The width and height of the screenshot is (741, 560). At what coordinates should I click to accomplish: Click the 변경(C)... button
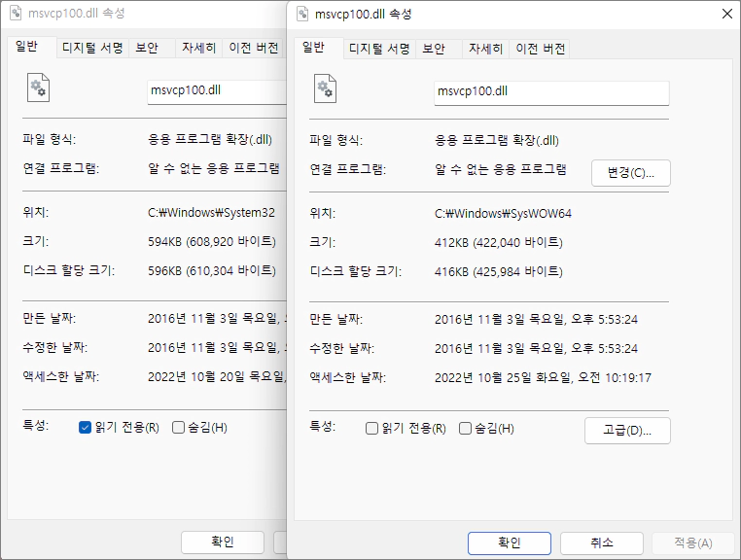pos(631,173)
